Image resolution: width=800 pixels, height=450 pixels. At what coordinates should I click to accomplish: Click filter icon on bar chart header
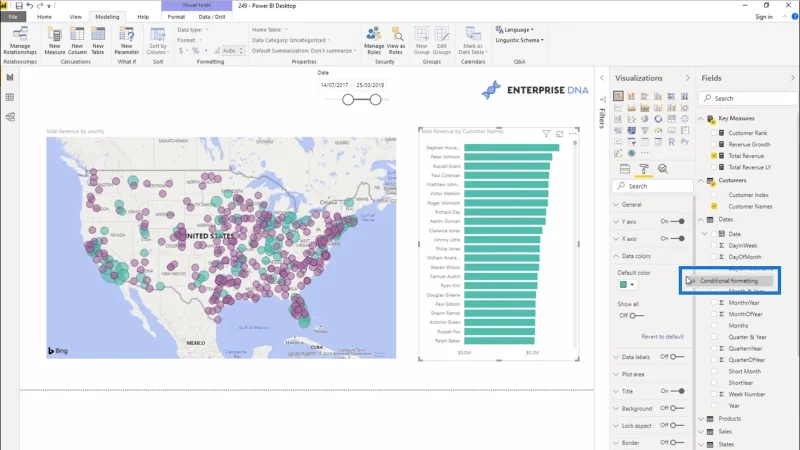click(x=546, y=134)
